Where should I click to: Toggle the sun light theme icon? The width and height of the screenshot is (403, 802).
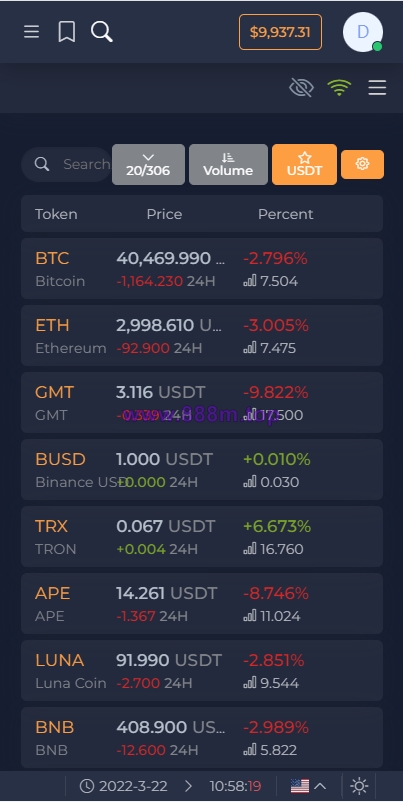point(359,786)
